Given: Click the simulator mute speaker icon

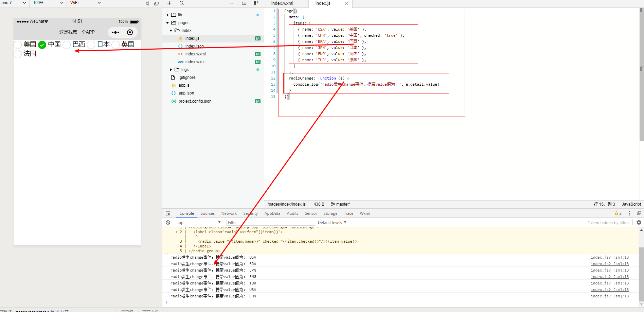Looking at the screenshot, I should 147,3.
